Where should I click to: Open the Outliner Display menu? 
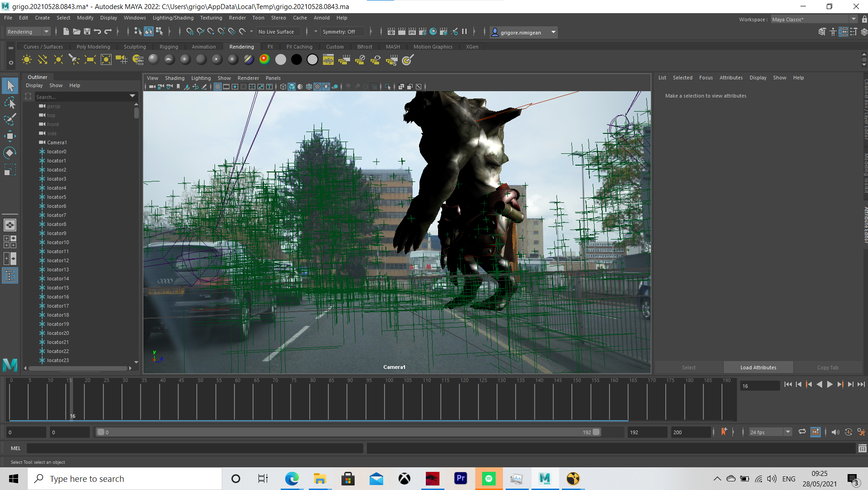[34, 85]
